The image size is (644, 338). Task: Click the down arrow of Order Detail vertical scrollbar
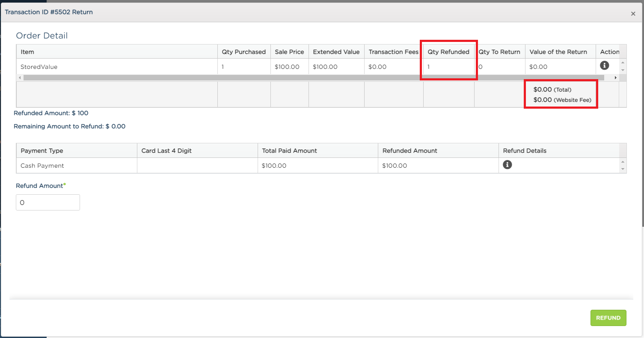(623, 70)
